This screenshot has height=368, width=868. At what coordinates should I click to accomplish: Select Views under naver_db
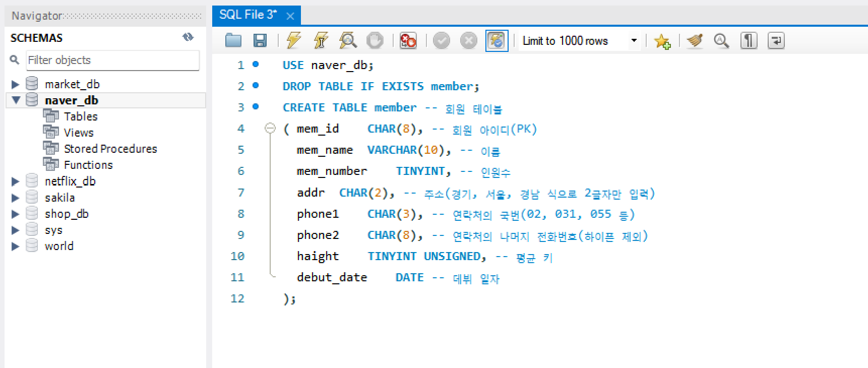pyautogui.click(x=79, y=133)
